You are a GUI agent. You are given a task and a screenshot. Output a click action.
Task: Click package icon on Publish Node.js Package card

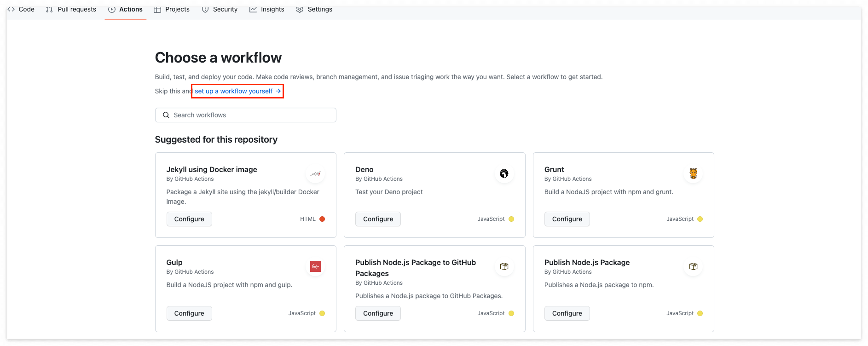click(x=694, y=266)
